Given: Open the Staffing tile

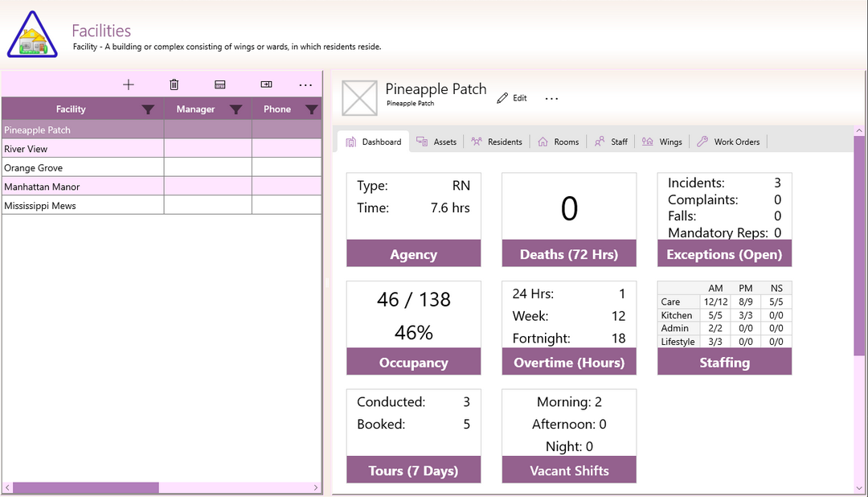Looking at the screenshot, I should point(725,327).
